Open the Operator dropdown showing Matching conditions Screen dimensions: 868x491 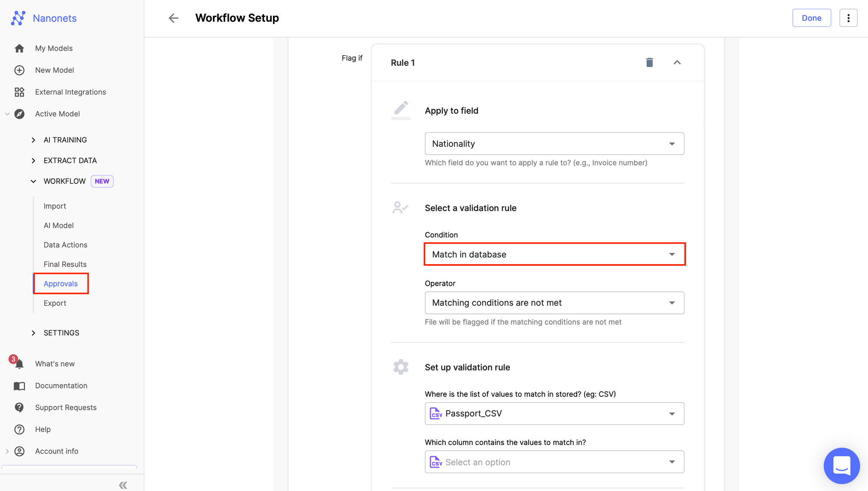coord(554,303)
